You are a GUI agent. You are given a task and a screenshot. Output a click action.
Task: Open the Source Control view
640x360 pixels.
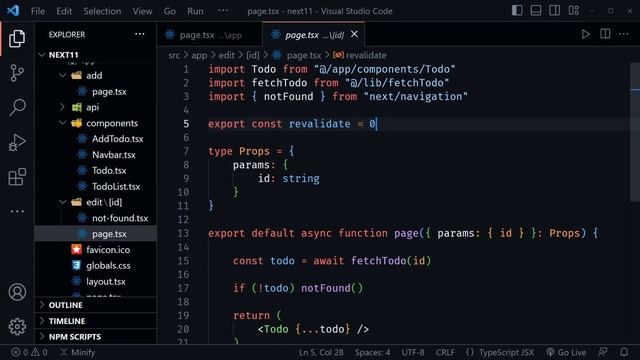[17, 73]
